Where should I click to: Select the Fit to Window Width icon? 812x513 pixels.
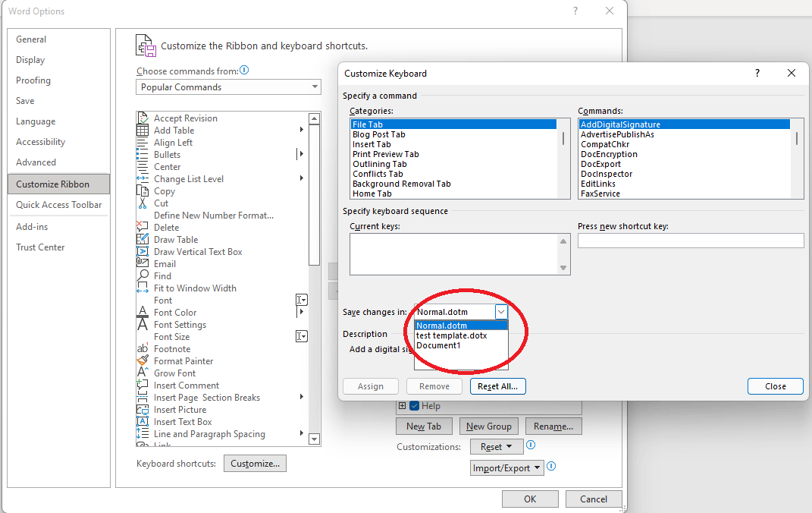tap(143, 288)
